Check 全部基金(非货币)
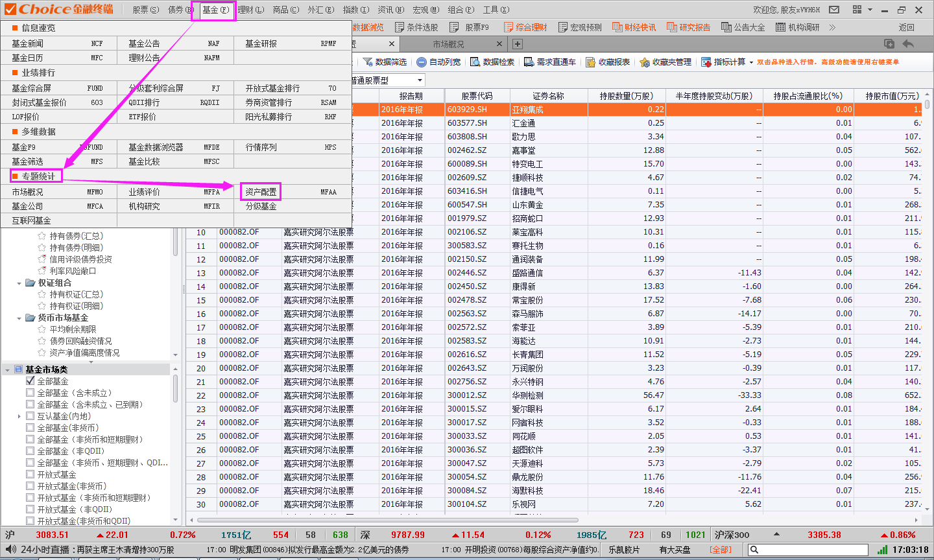The width and height of the screenshot is (934, 560). tap(30, 428)
